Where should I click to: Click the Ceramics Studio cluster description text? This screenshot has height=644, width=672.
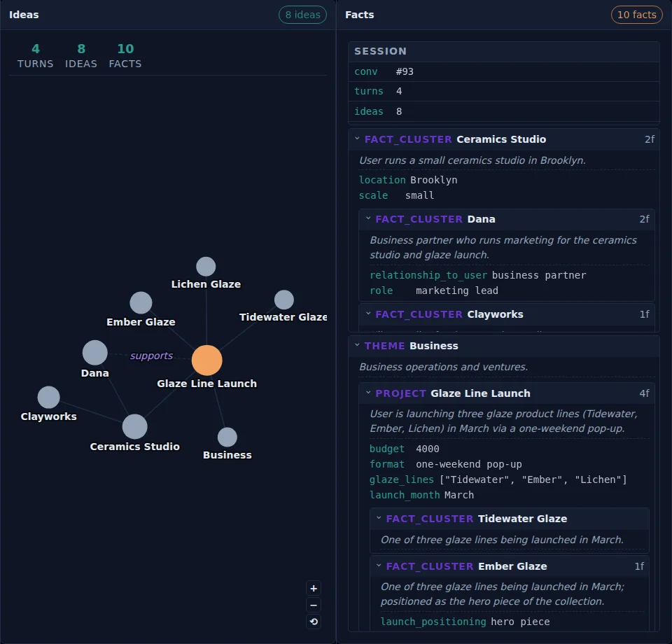click(x=472, y=160)
